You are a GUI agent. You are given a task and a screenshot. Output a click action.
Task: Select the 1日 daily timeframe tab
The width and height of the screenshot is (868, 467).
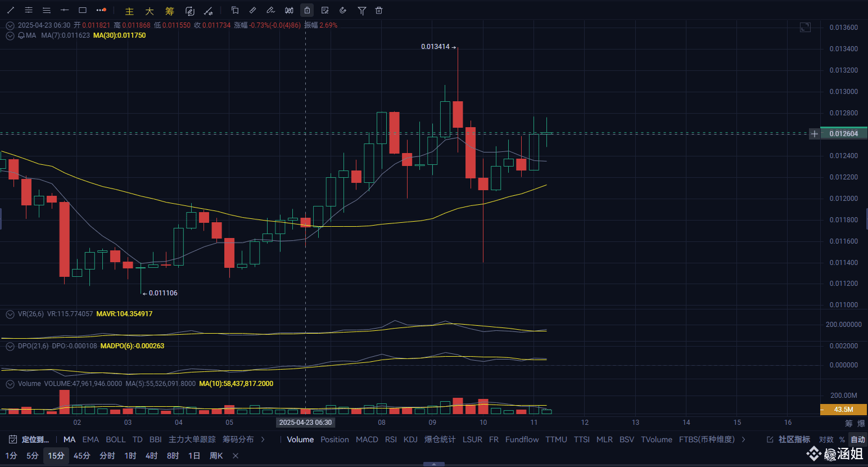point(193,456)
